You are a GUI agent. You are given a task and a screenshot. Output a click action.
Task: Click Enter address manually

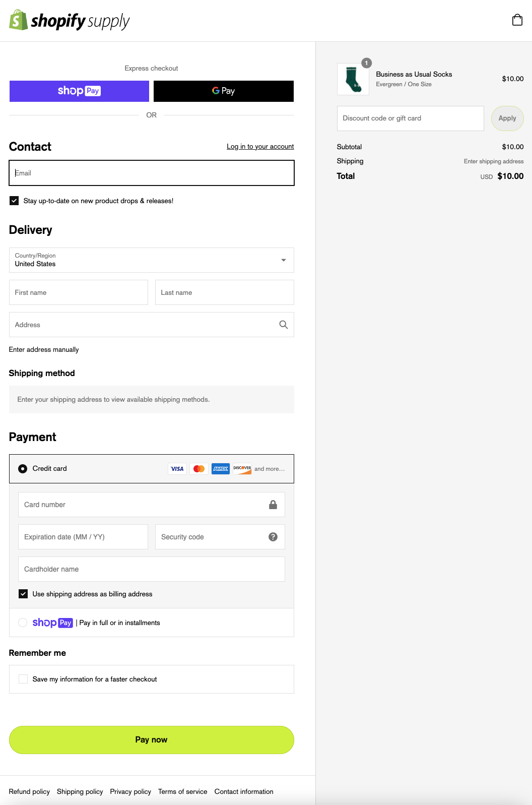pos(44,349)
